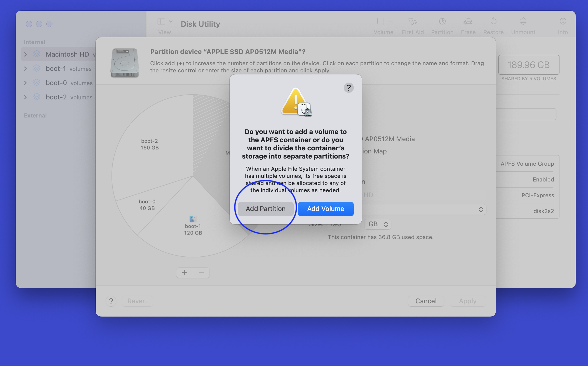Click the Enabled value in info table

[543, 179]
